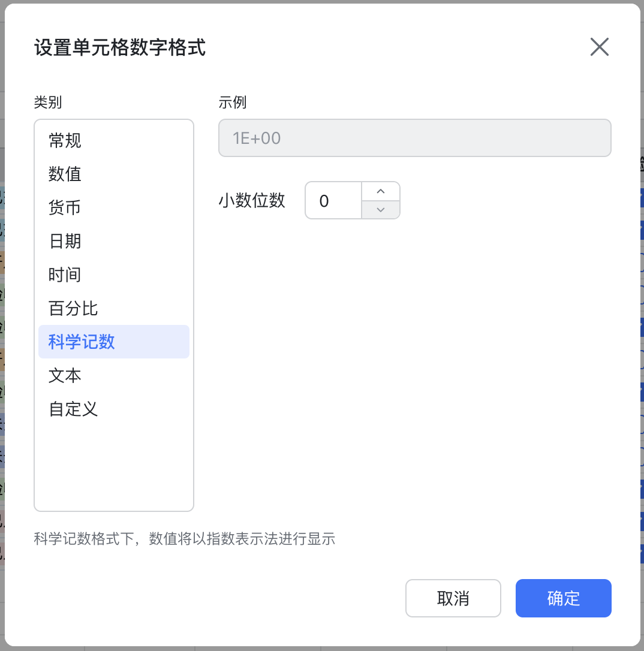Click the down chevron to decrease decimals
Screen dimensions: 644x651
pyautogui.click(x=381, y=210)
